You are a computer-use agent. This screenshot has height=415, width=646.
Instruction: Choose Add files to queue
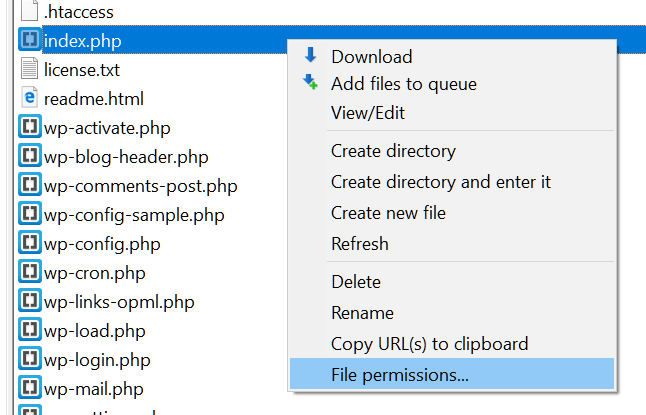pyautogui.click(x=404, y=84)
